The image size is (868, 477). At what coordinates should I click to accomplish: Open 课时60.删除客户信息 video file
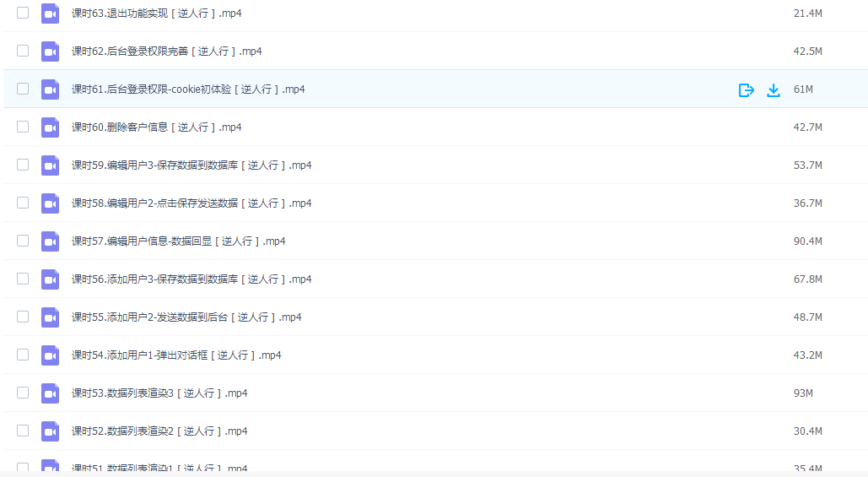click(x=157, y=127)
